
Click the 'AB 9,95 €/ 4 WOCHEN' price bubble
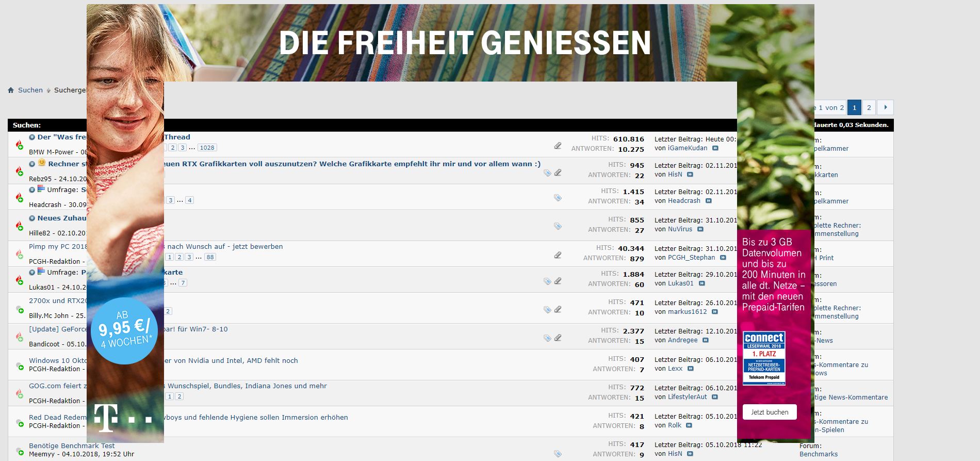click(124, 330)
